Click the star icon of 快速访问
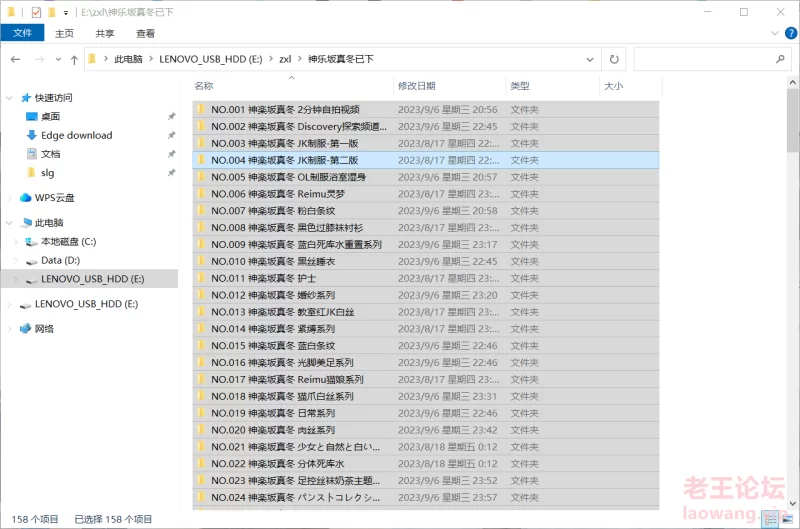This screenshot has width=800, height=529. (x=26, y=98)
